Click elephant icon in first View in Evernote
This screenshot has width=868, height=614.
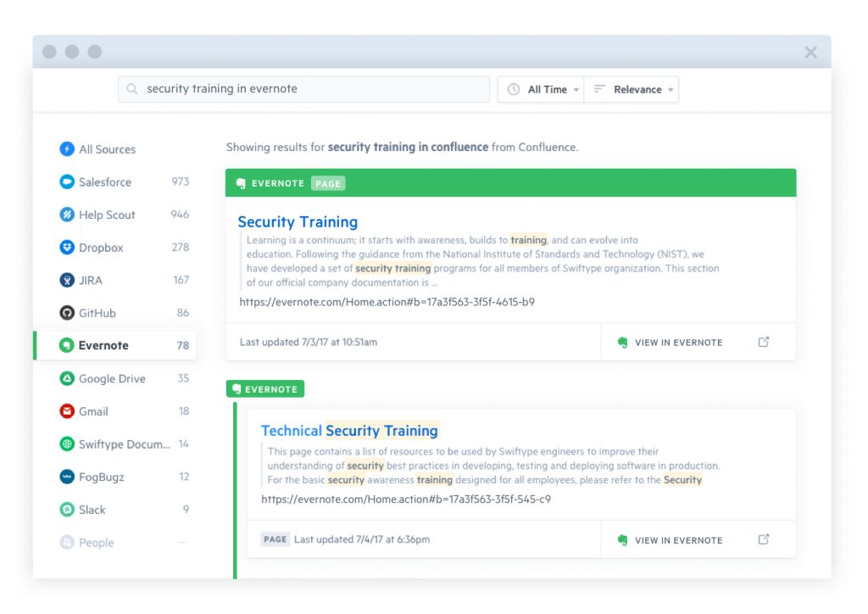click(x=623, y=342)
